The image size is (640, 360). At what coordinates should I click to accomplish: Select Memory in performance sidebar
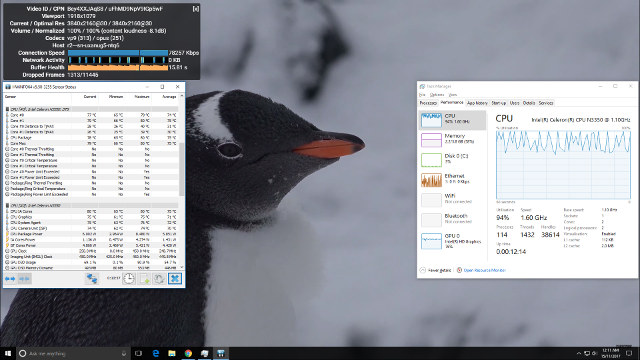point(453,140)
